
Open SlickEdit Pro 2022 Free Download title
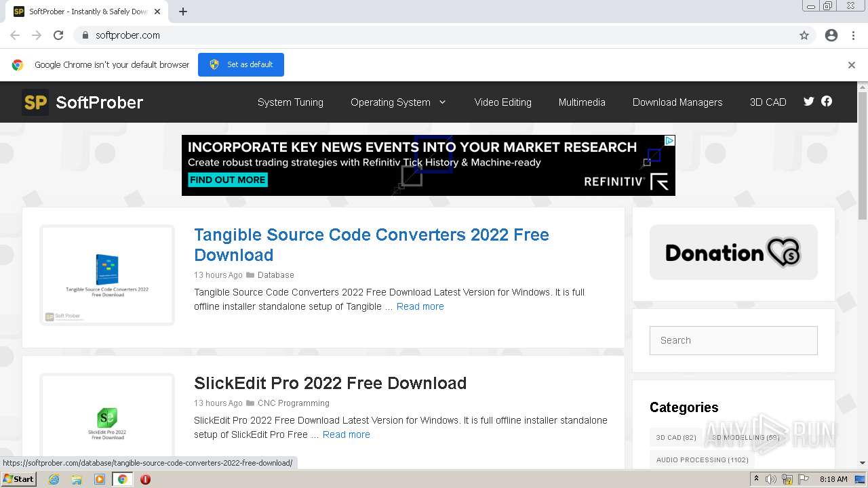pos(330,383)
